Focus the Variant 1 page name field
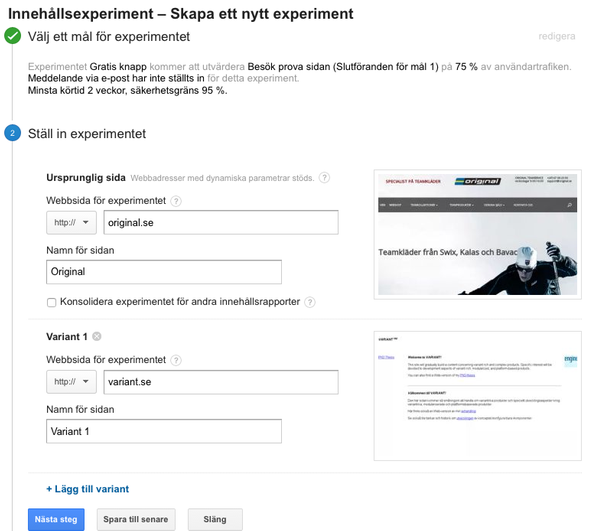 coord(164,431)
